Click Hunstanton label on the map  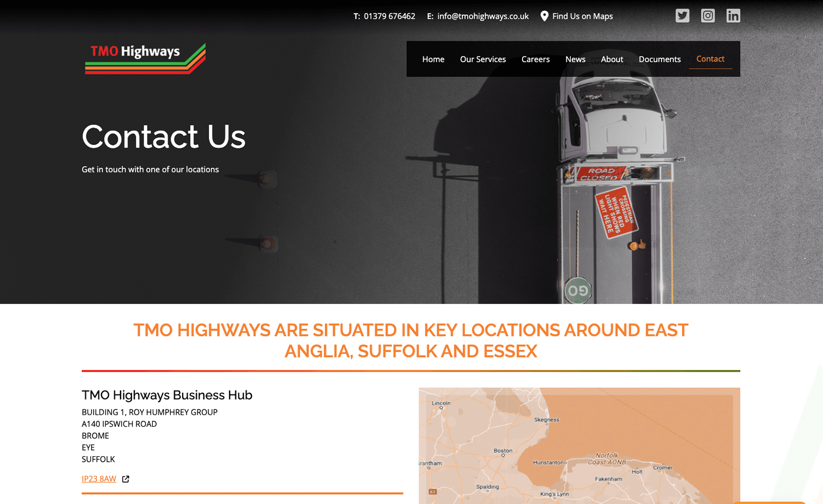(549, 462)
